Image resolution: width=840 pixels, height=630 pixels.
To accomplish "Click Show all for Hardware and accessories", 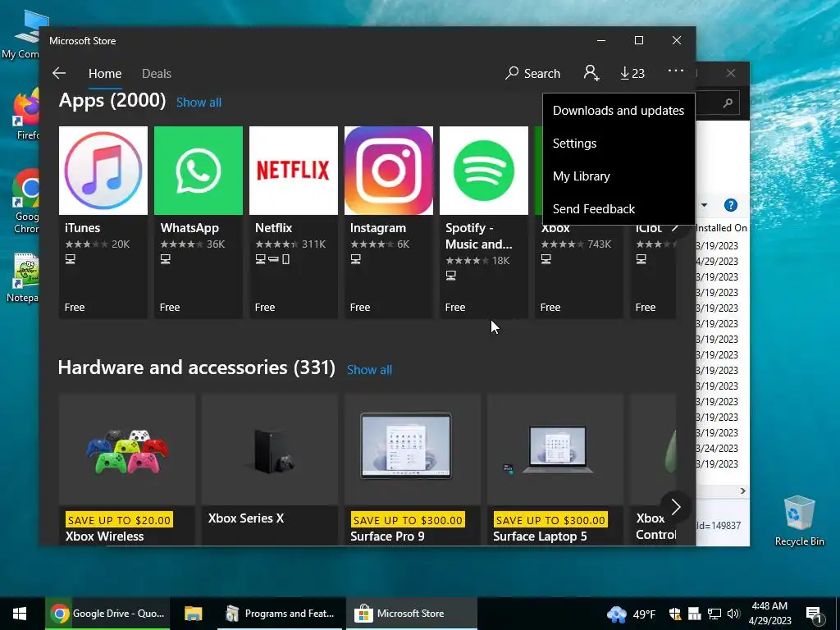I will point(370,370).
